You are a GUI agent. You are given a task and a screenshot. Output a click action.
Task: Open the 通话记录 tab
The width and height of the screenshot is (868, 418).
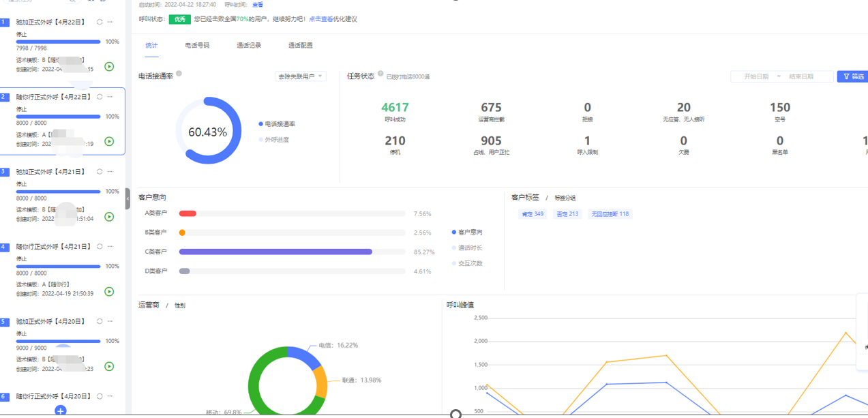tap(249, 46)
